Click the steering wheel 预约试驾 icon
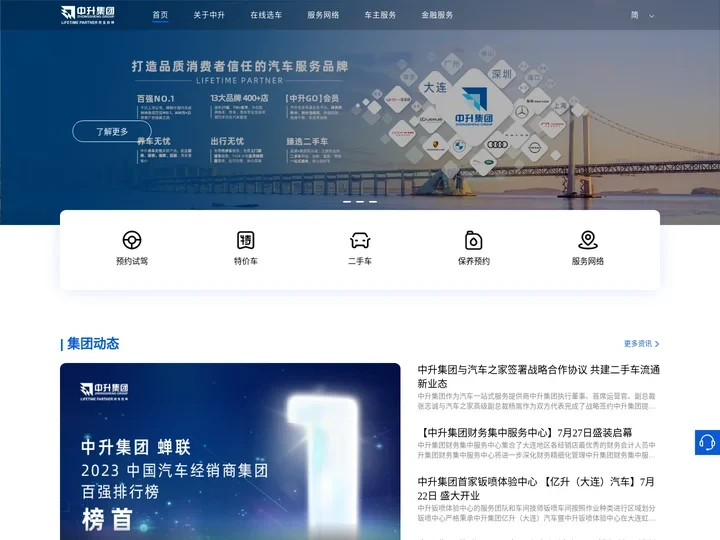This screenshot has width=720, height=540. [132, 240]
